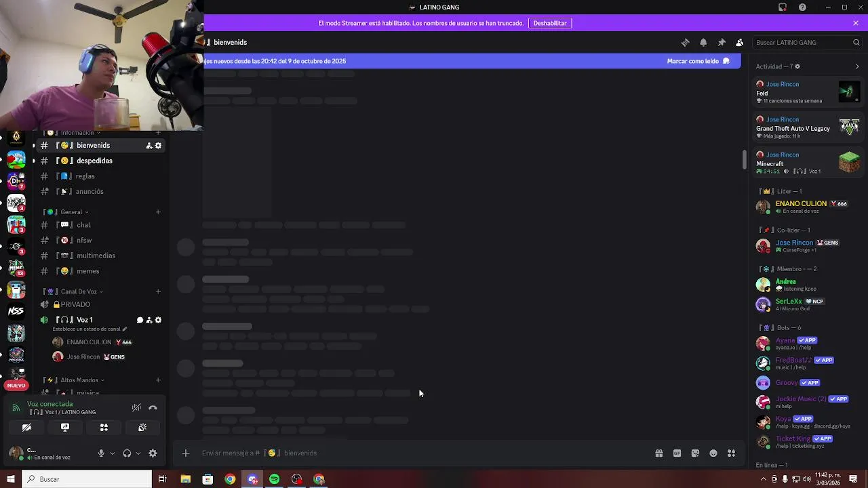Switch to despedidas channel
868x488 pixels.
[x=102, y=161]
